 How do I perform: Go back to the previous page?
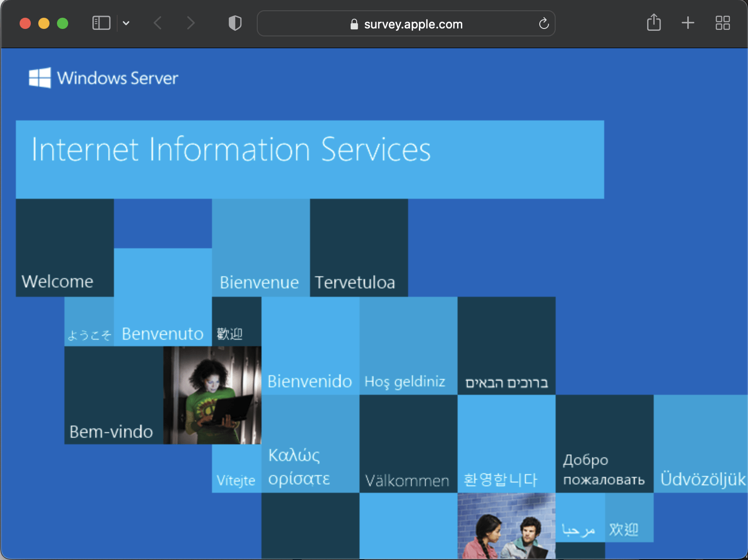[158, 23]
